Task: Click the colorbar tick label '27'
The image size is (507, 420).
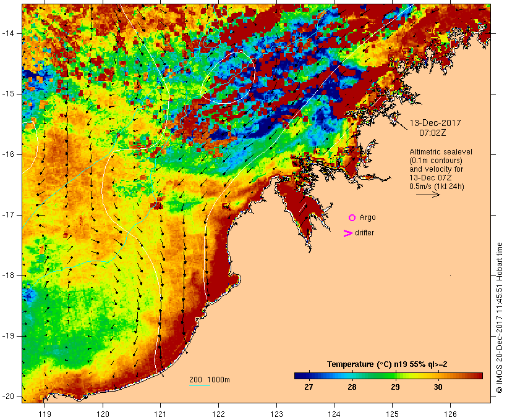Action: point(309,387)
